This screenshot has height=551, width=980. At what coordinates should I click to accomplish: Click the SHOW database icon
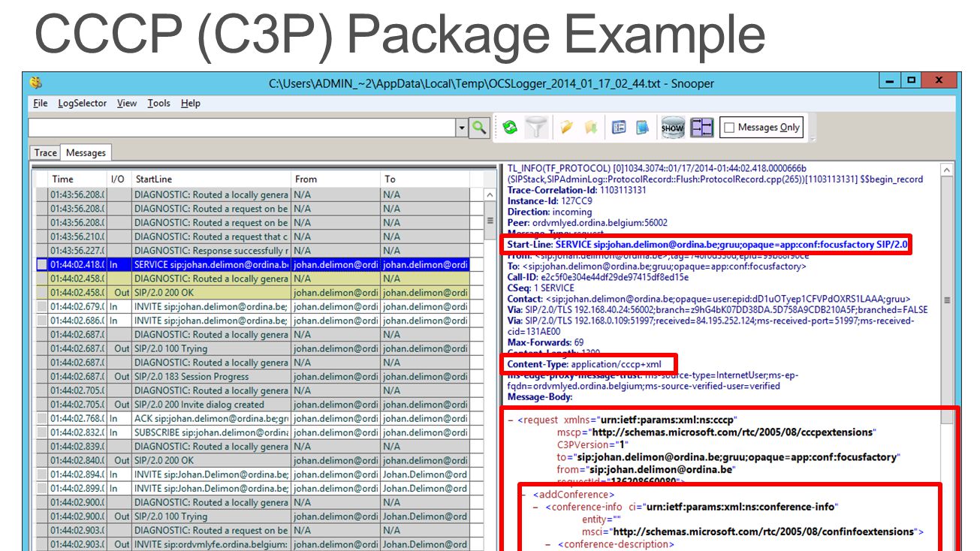pos(672,128)
